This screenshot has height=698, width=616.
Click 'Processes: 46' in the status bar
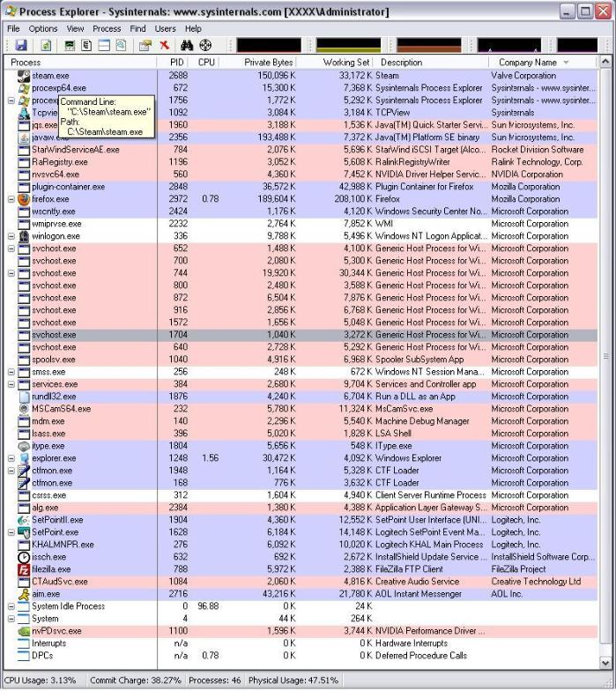pyautogui.click(x=214, y=680)
